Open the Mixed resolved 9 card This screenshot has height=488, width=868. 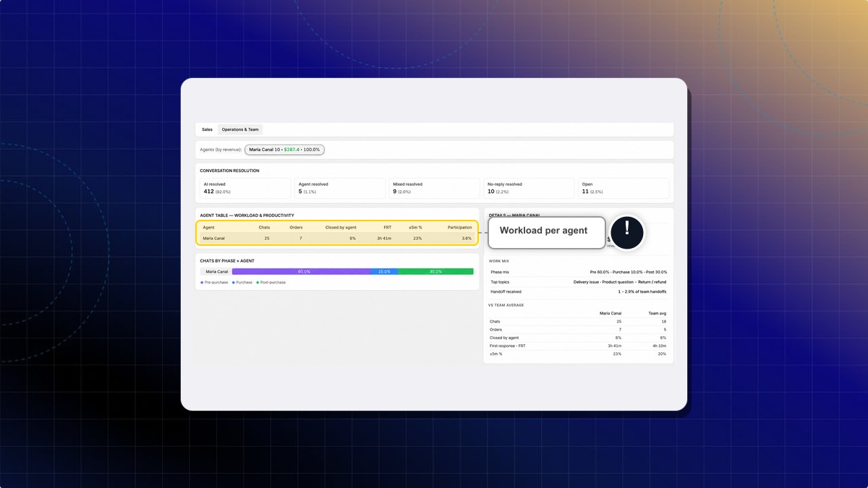[x=434, y=189]
